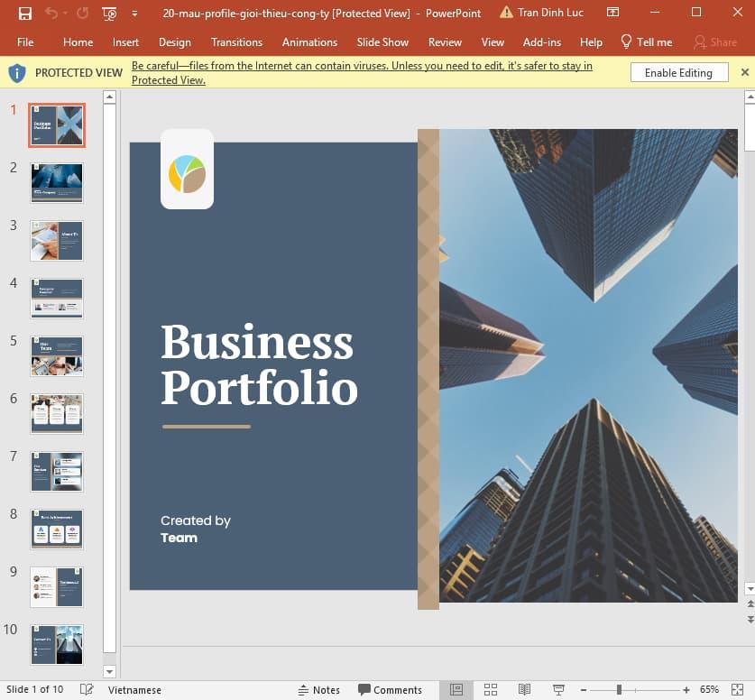Image resolution: width=755 pixels, height=700 pixels.
Task: Start slideshow from beginning via Quick Access Toolbar
Action: (108, 14)
